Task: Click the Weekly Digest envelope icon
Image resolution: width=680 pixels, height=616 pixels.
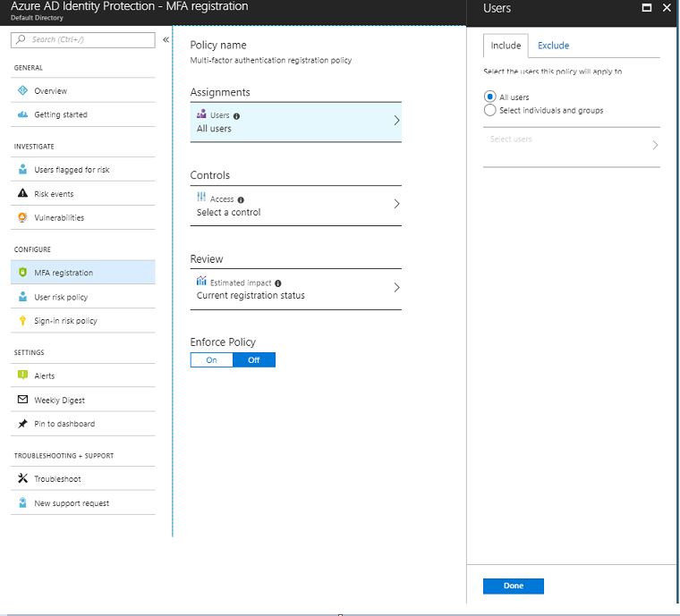Action: [22, 399]
